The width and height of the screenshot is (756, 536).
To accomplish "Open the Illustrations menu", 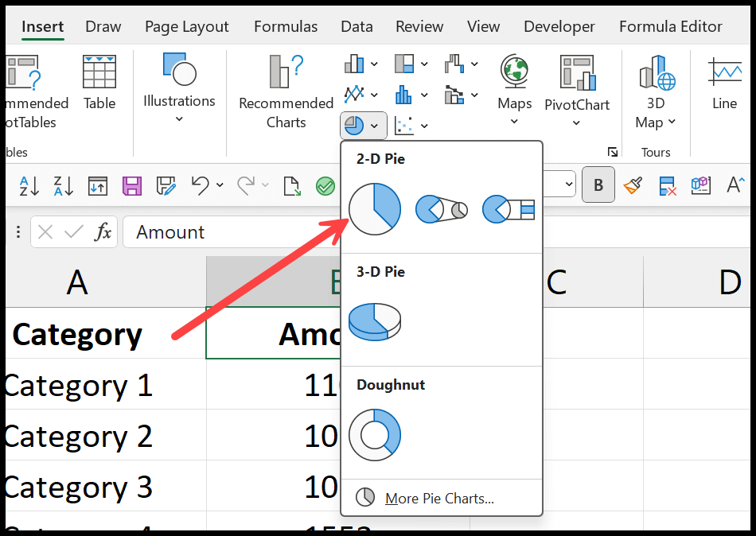I will (179, 87).
